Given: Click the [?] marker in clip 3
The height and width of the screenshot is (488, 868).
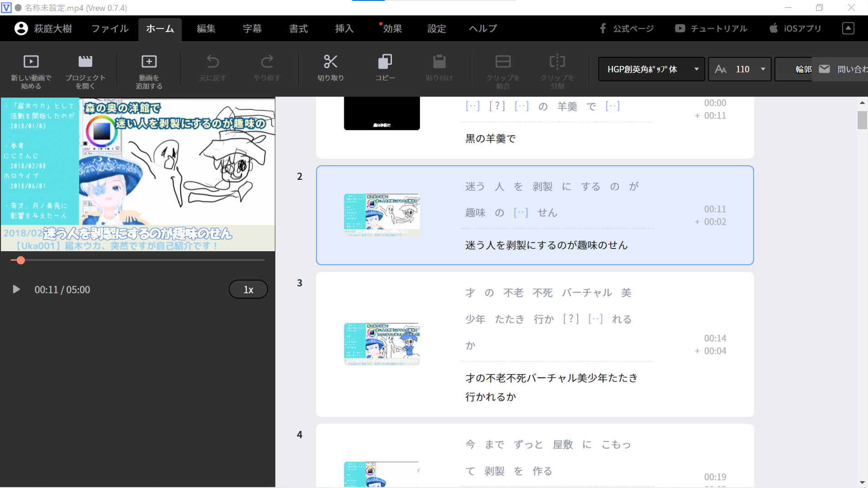Looking at the screenshot, I should click(571, 319).
